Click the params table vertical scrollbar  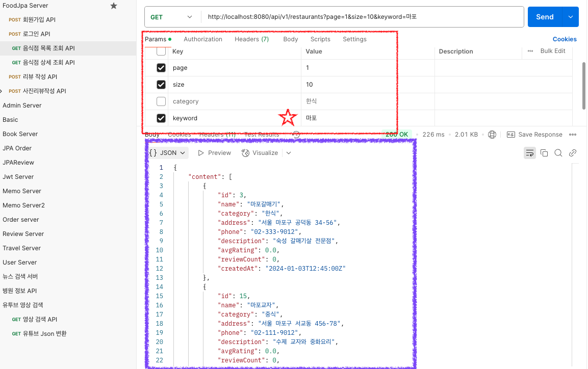pyautogui.click(x=584, y=86)
